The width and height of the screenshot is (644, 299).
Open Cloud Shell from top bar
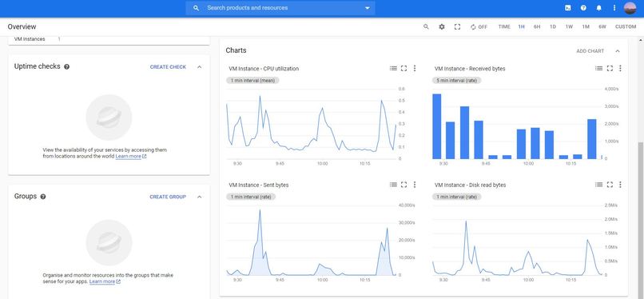tap(567, 8)
